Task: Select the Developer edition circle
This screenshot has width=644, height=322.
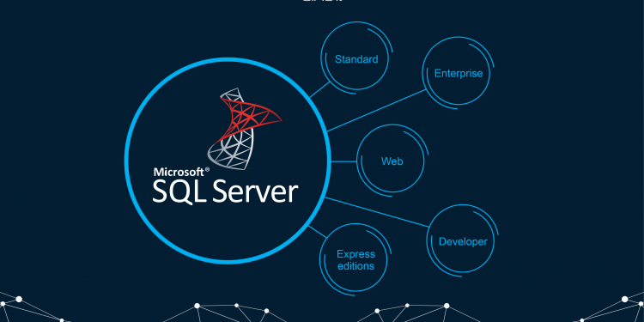Action: [x=463, y=241]
